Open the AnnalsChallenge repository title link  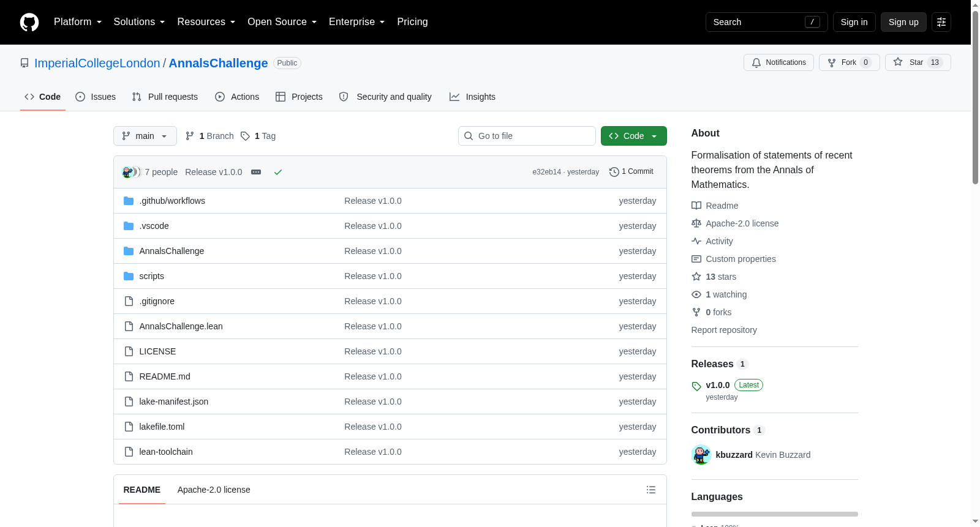[218, 63]
